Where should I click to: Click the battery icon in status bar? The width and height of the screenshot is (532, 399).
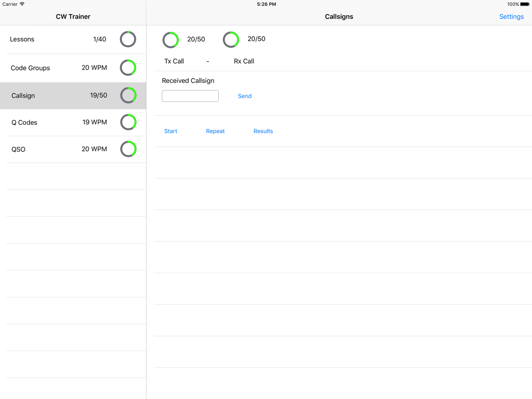coord(525,4)
